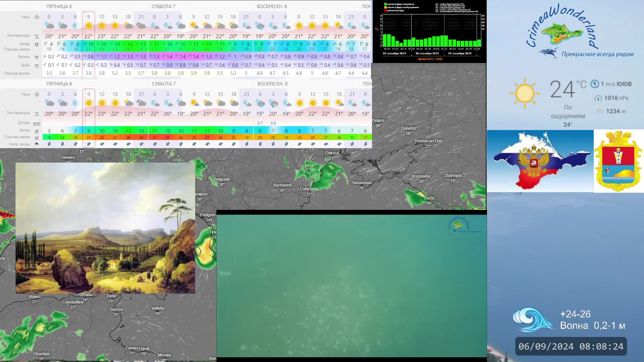Open the underwater camera feed
644x362 pixels.
352,286
